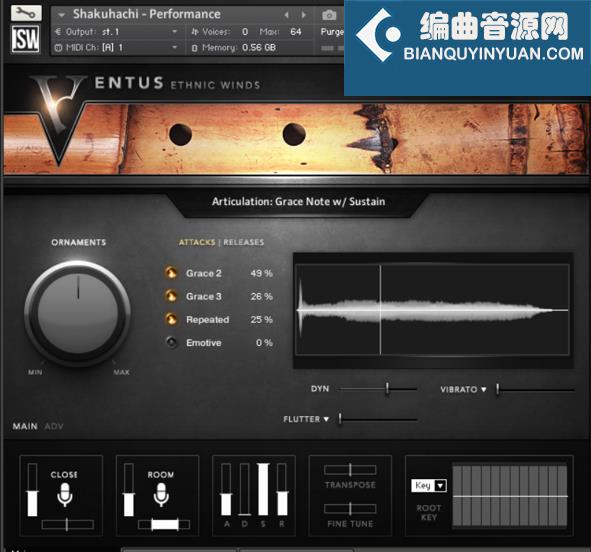
Task: Open the Purge menu
Action: coord(332,32)
